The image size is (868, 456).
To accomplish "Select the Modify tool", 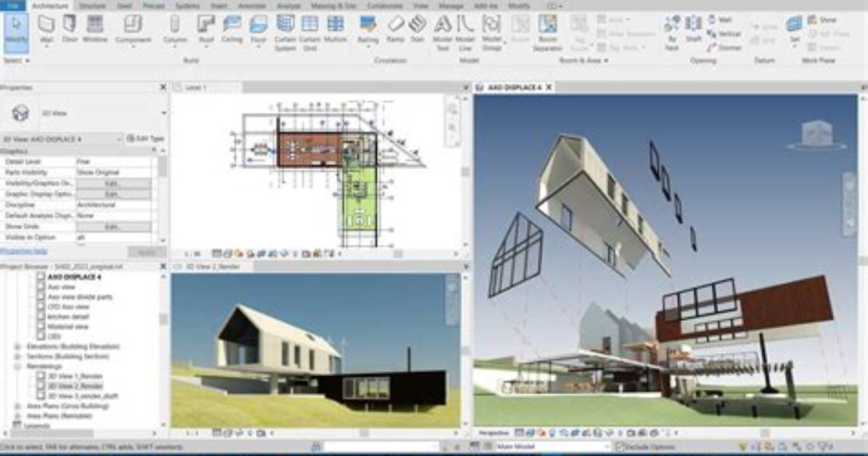I will 16,32.
